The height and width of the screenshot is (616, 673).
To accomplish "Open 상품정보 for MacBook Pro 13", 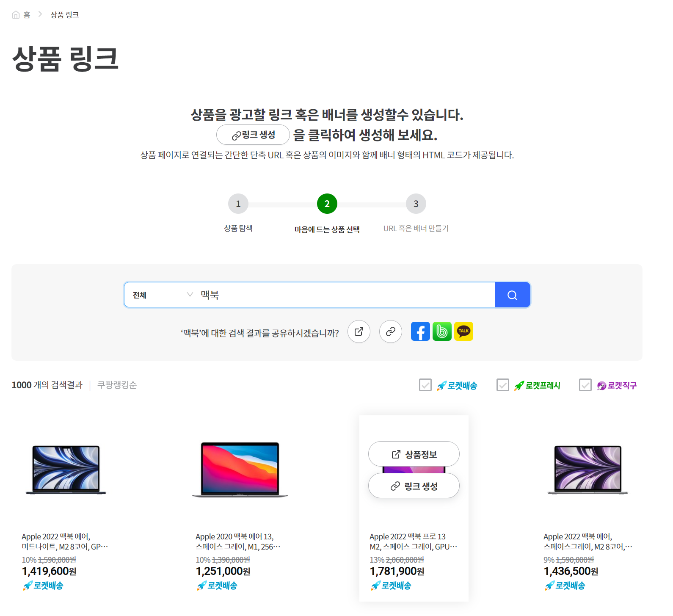I will point(414,454).
